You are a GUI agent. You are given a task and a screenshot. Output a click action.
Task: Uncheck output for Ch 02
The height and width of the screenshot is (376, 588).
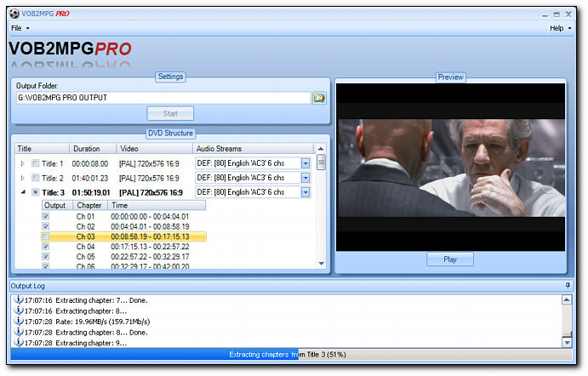(x=45, y=226)
